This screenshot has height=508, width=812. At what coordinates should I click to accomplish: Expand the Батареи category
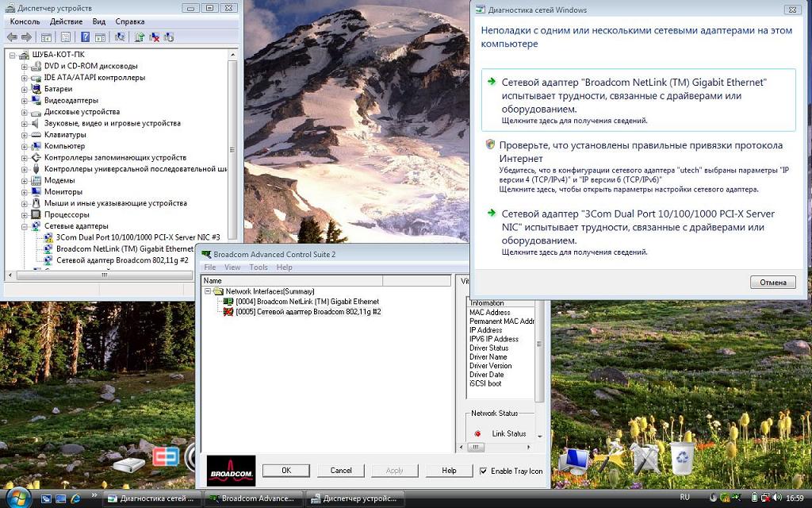[x=25, y=89]
